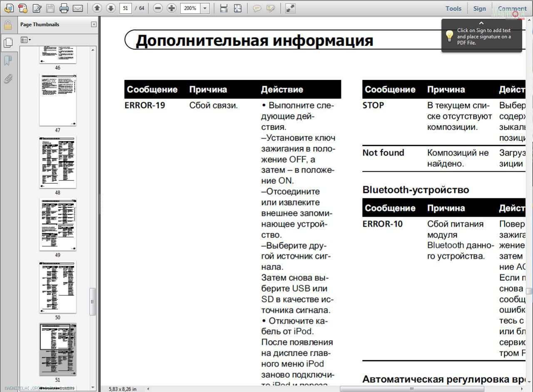Open the Bookmarks panel icon
This screenshot has width=533, height=392.
8,61
